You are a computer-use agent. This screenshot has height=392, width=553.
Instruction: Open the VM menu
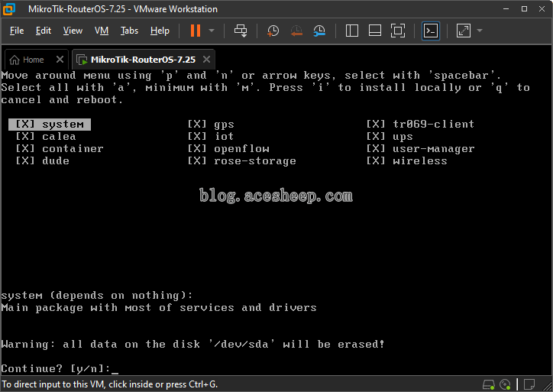(102, 31)
